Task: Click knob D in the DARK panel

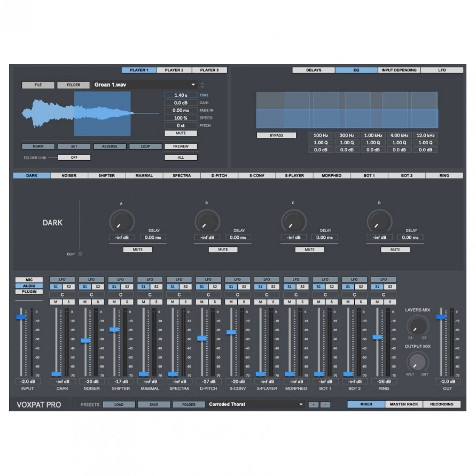Action: [379, 221]
